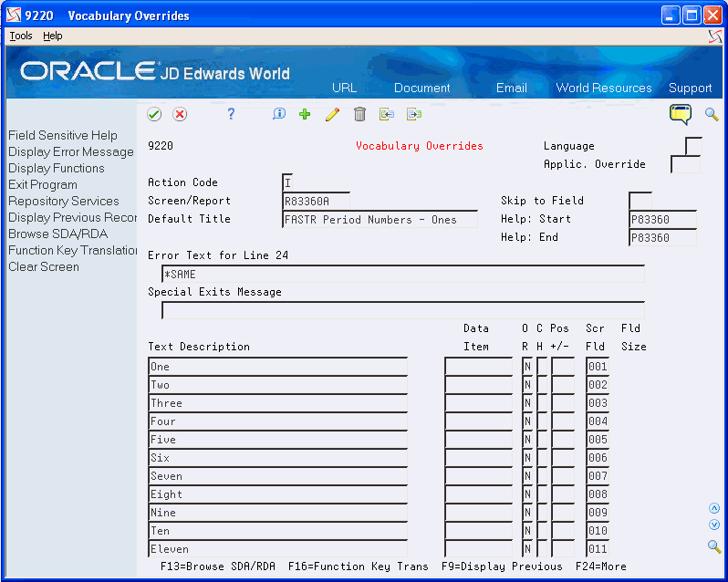Click the Scr Fld 008 field

[597, 494]
